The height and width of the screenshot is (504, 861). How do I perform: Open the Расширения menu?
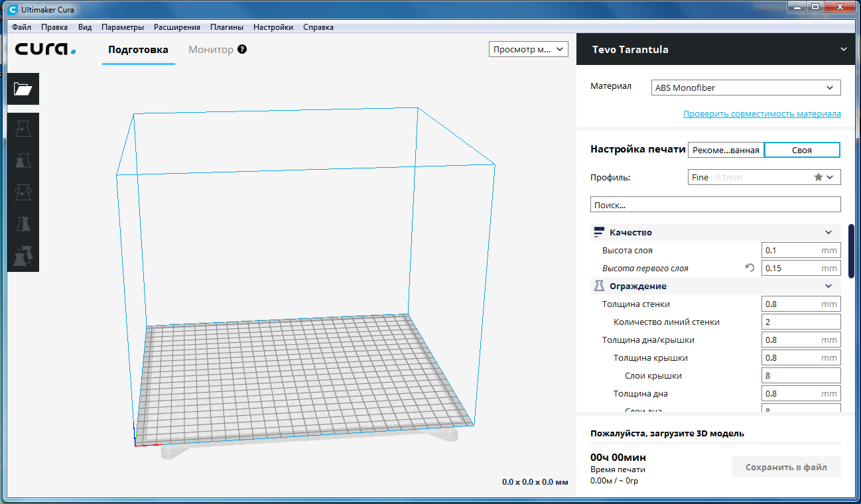click(x=177, y=27)
